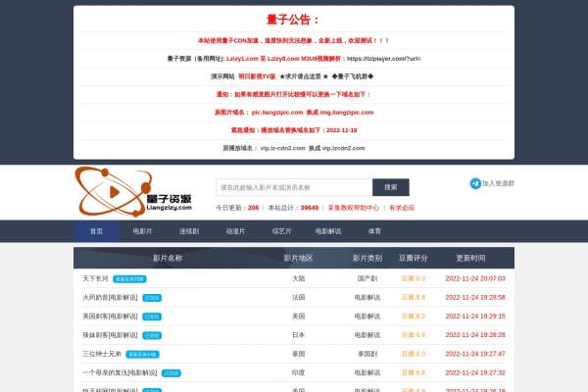Open the 首页 navigation tab
Image resolution: width=588 pixels, height=392 pixels.
click(96, 231)
